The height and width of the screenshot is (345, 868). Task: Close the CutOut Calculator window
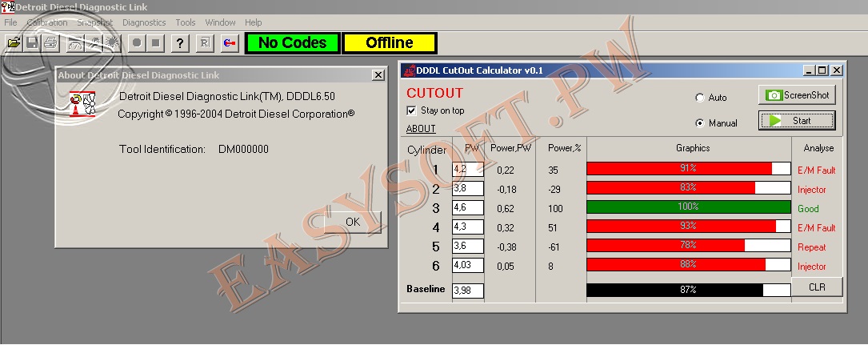[837, 70]
